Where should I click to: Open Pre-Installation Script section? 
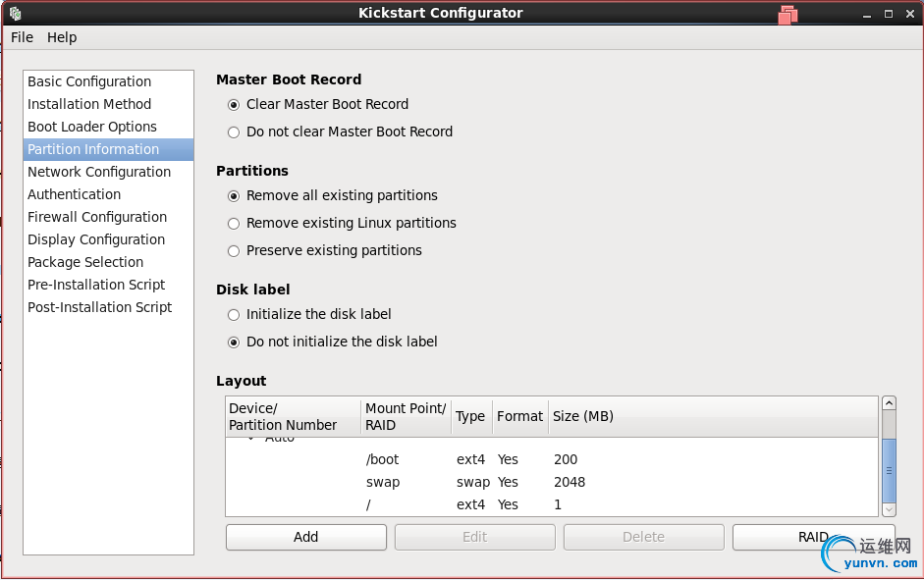[x=108, y=285]
